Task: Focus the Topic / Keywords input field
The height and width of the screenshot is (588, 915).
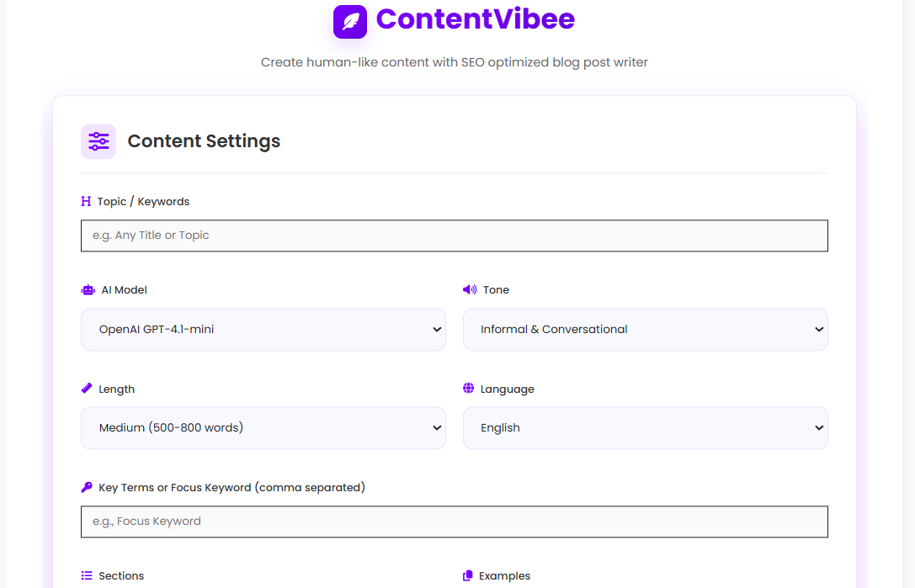Action: coord(454,236)
